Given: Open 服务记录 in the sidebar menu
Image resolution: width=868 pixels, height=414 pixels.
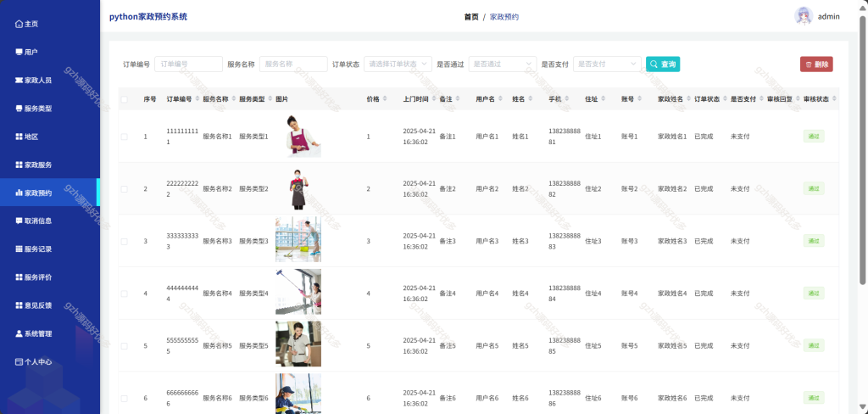Looking at the screenshot, I should click(x=50, y=249).
